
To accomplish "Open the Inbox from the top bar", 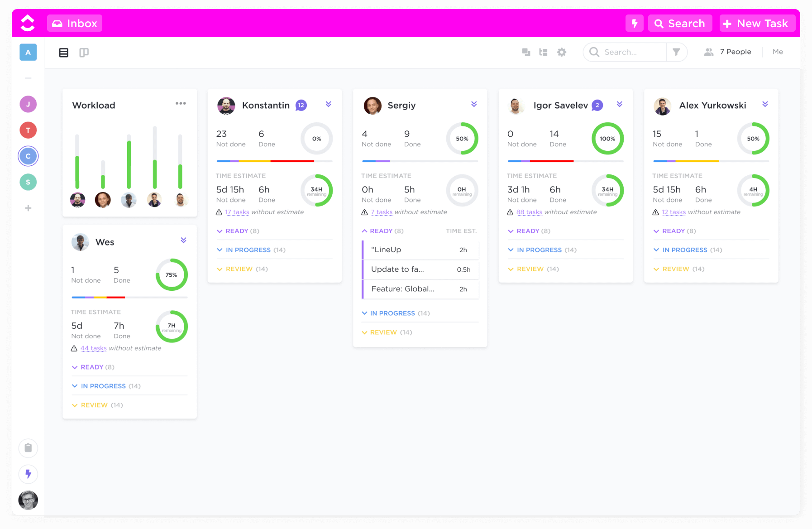I will (x=74, y=23).
